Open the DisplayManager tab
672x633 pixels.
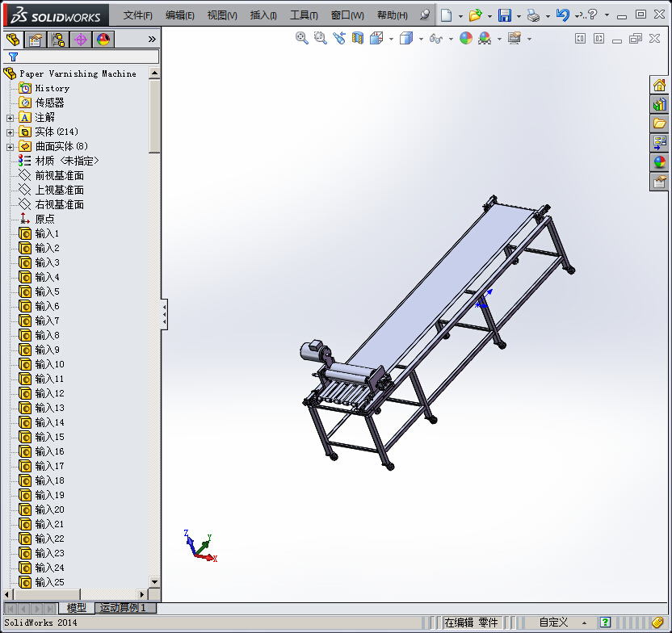(103, 40)
